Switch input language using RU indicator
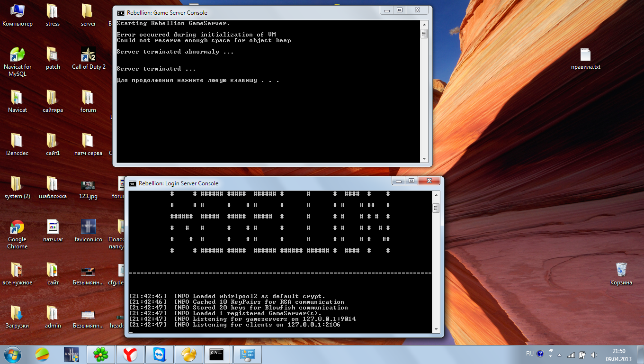The image size is (644, 364). (x=530, y=354)
